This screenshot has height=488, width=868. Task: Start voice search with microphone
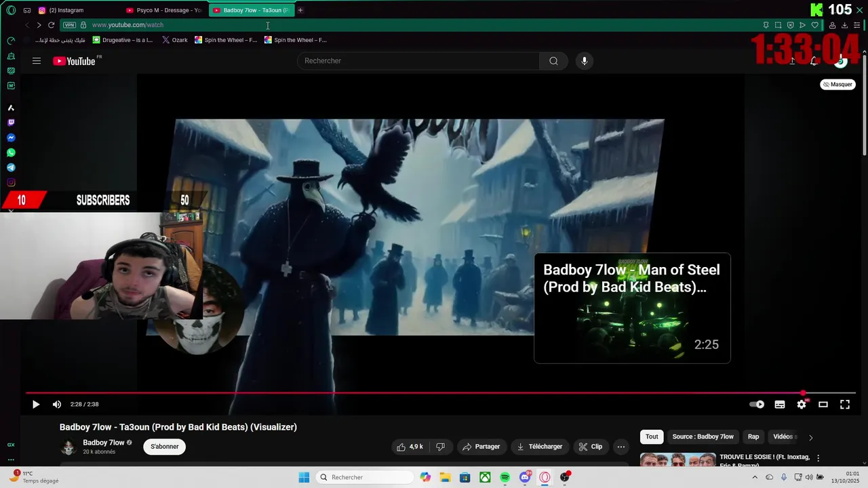(x=585, y=61)
